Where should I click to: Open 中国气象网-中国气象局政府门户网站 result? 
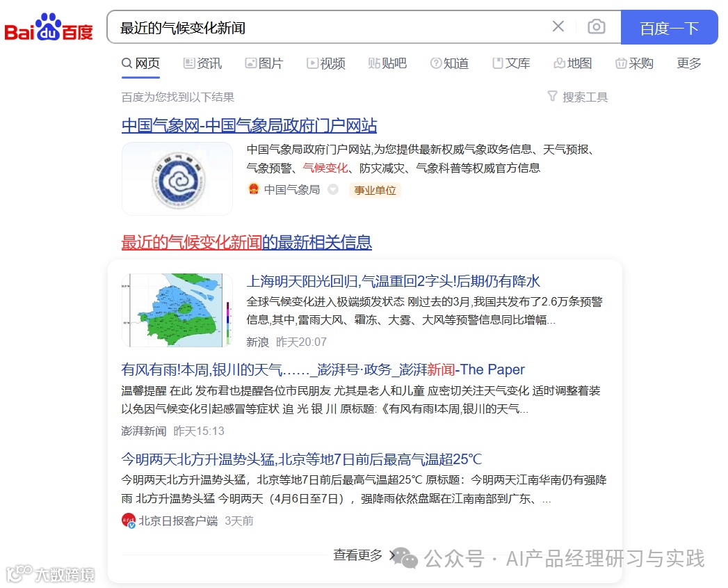click(x=249, y=125)
